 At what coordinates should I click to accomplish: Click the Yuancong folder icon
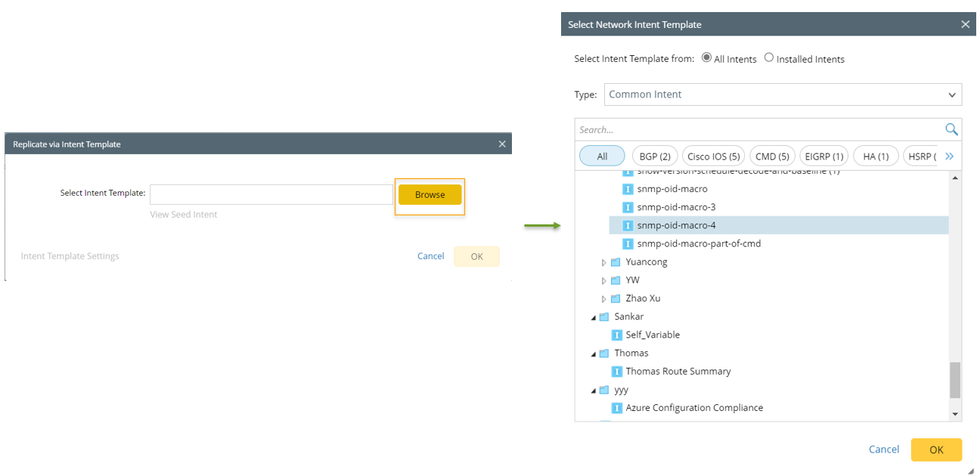coord(616,262)
